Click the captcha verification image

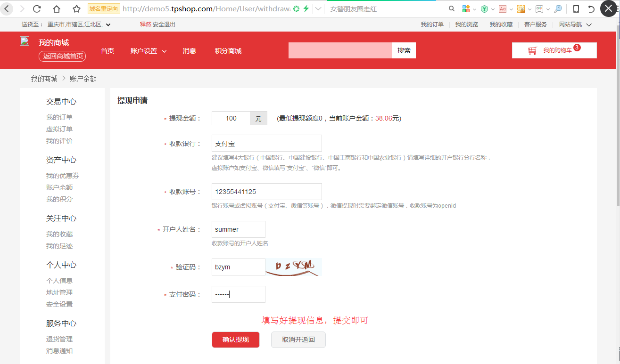tap(293, 266)
